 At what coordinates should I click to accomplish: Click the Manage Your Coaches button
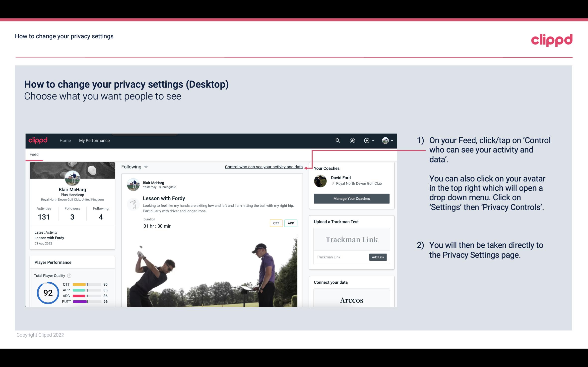pyautogui.click(x=351, y=198)
